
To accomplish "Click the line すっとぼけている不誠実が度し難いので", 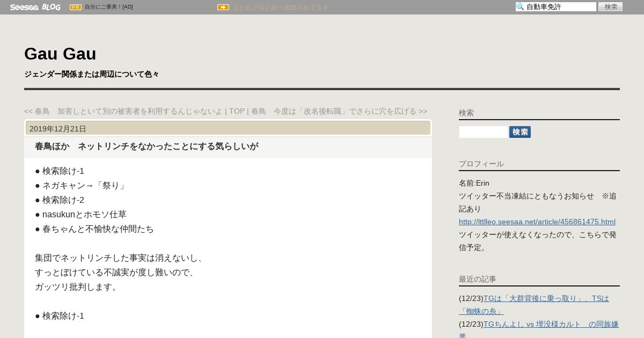I will (x=116, y=273).
